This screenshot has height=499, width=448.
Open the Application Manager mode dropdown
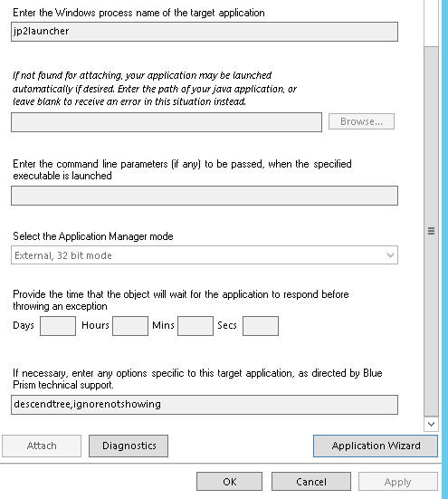205,254
